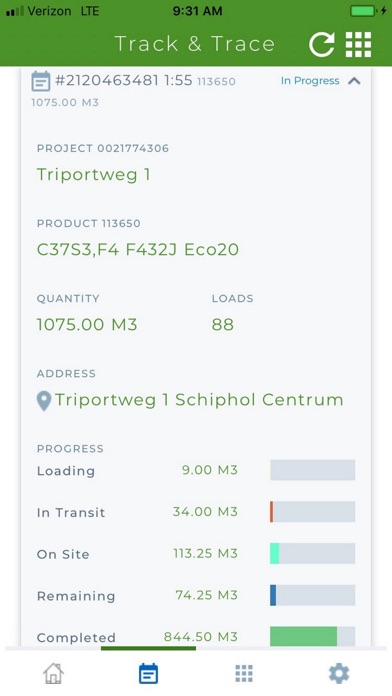Go to Home in bottom navigation
The width and height of the screenshot is (392, 696).
pyautogui.click(x=53, y=674)
